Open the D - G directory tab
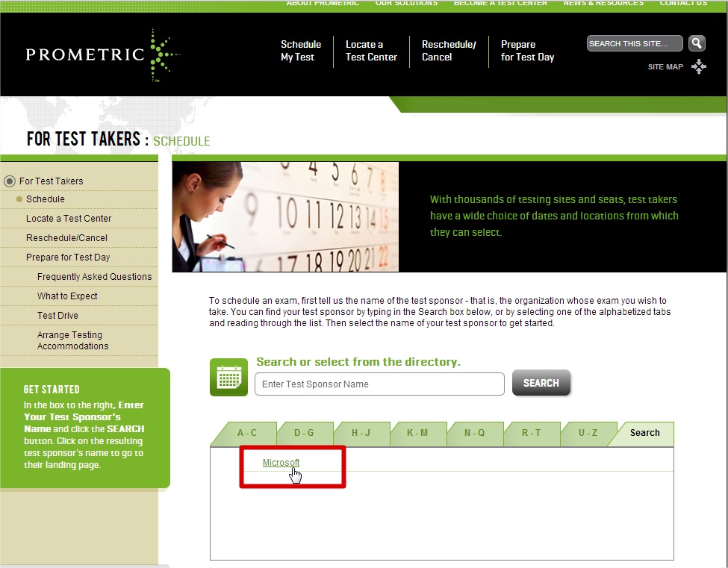Screen dimensions: 728x568 point(304,433)
